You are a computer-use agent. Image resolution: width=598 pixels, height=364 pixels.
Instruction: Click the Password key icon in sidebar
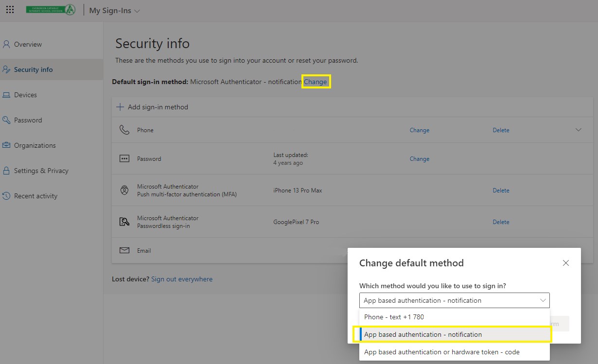coord(6,120)
